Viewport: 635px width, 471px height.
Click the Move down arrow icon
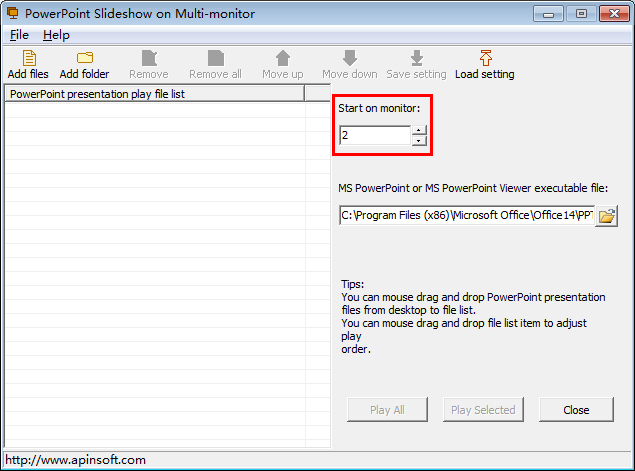[350, 58]
